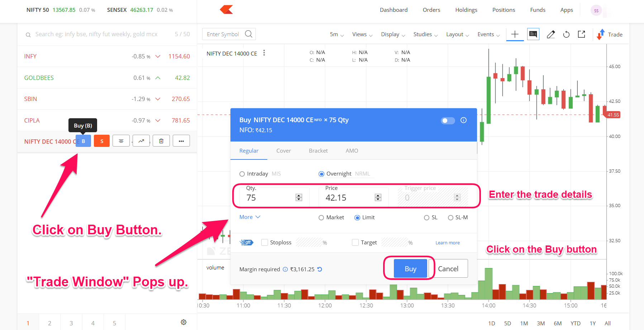
Task: Open the Apps menu
Action: [x=567, y=10]
